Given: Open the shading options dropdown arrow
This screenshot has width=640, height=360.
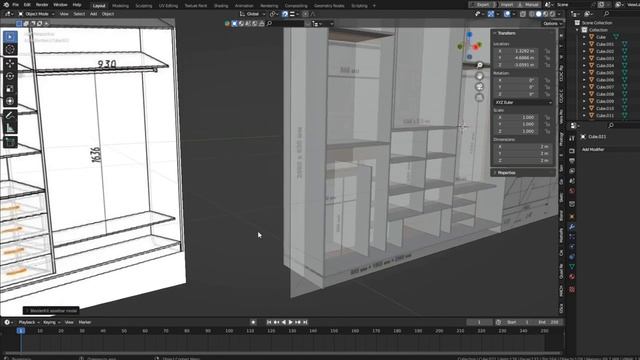Looking at the screenshot, I should [559, 14].
